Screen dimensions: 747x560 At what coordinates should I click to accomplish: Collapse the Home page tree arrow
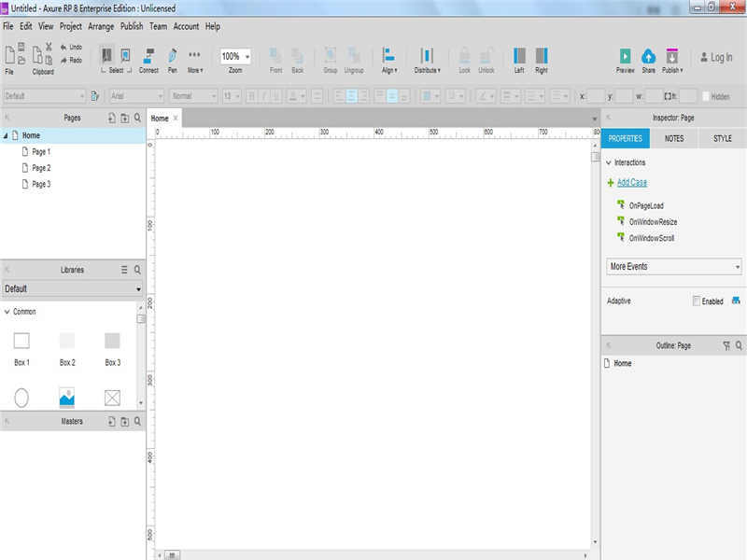coord(6,135)
